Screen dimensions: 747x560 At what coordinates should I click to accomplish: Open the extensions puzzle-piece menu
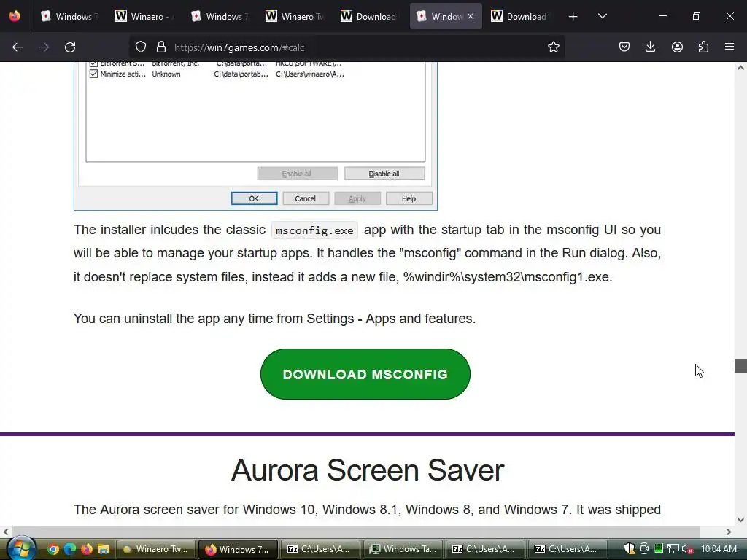tap(703, 47)
